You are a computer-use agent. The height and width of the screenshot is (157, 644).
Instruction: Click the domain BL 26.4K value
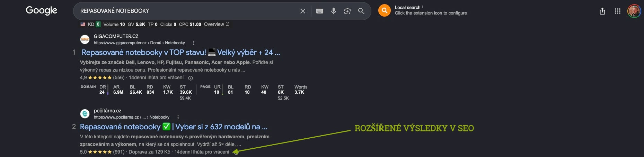[136, 92]
